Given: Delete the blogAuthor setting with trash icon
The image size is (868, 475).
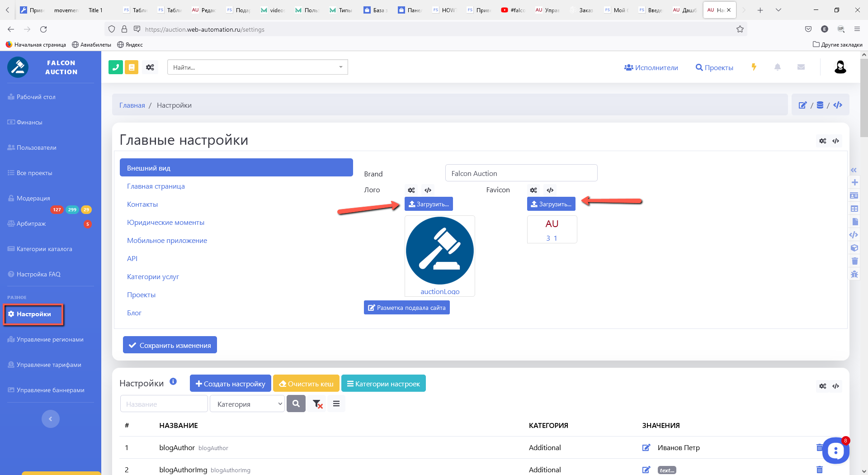Looking at the screenshot, I should (819, 447).
